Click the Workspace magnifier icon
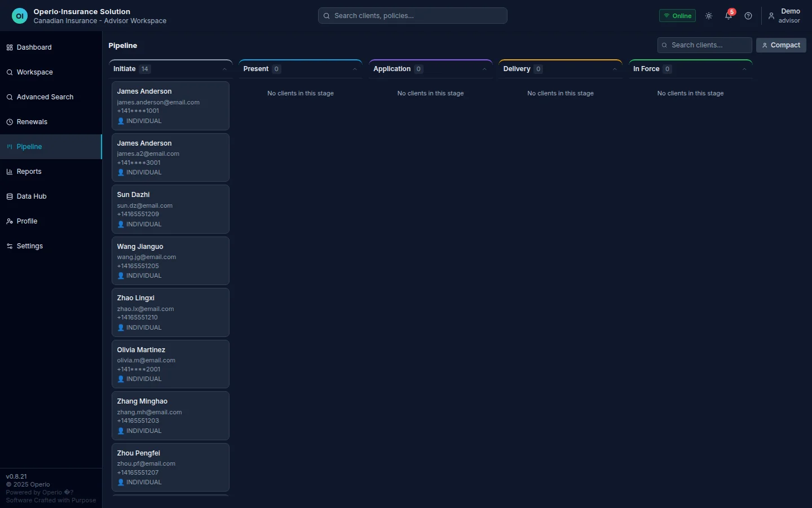 [10, 72]
